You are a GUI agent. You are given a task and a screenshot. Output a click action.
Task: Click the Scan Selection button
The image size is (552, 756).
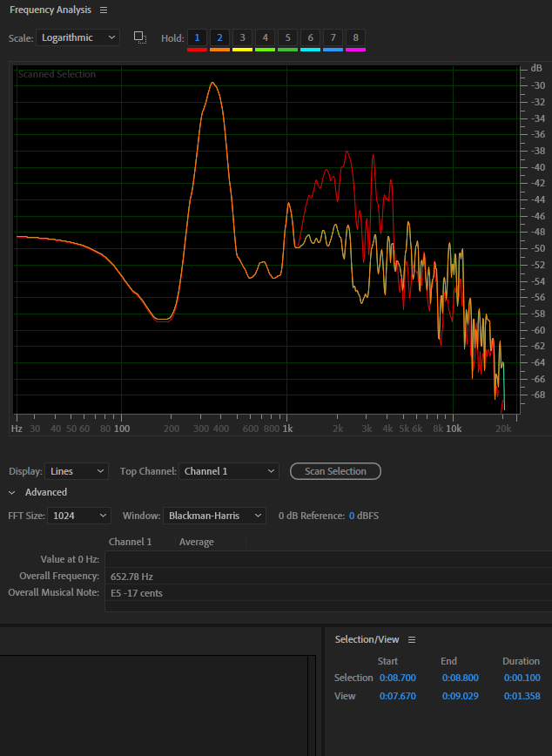tap(335, 471)
